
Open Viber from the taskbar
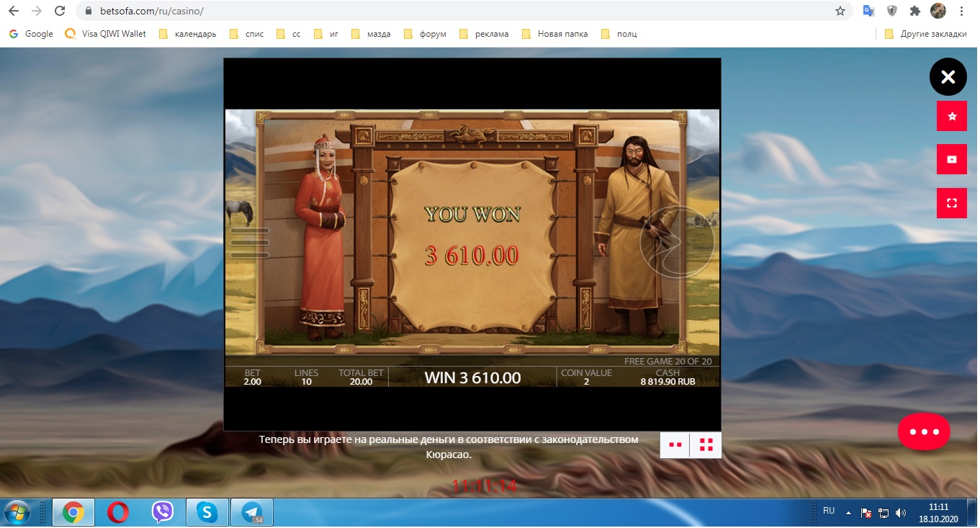tap(162, 512)
